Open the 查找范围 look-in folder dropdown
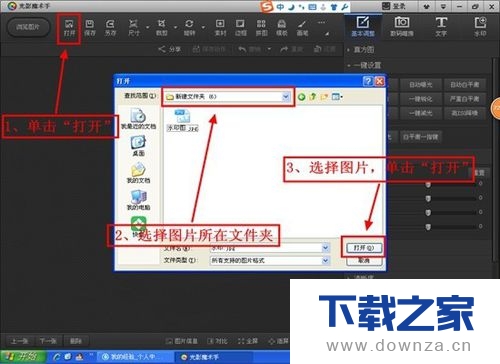 coord(286,97)
